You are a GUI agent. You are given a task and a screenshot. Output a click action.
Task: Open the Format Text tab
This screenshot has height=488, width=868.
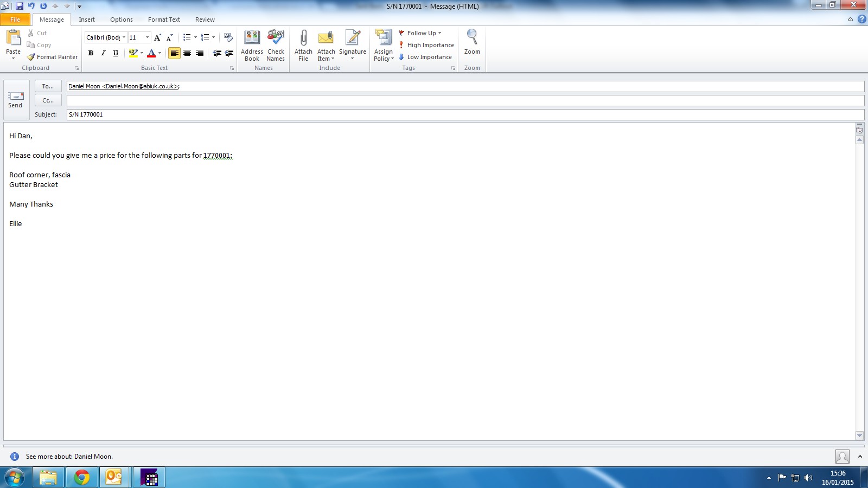(x=164, y=20)
